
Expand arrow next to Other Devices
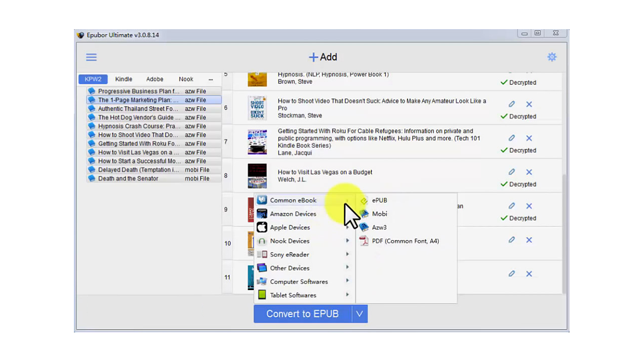coord(347,268)
